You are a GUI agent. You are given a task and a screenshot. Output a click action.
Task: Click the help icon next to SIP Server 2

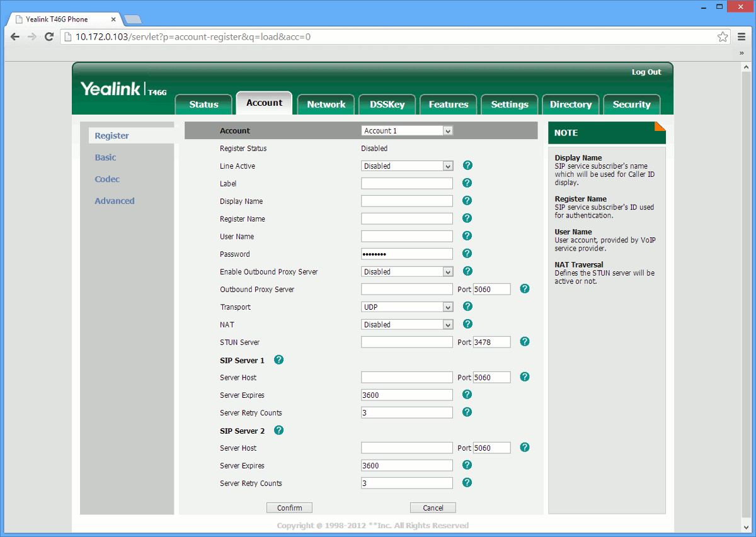[x=279, y=431]
